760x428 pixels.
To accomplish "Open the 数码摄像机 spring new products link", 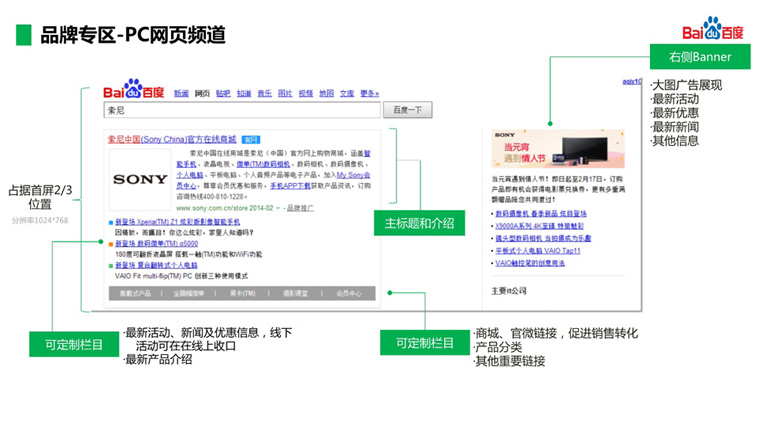I will coord(541,214).
